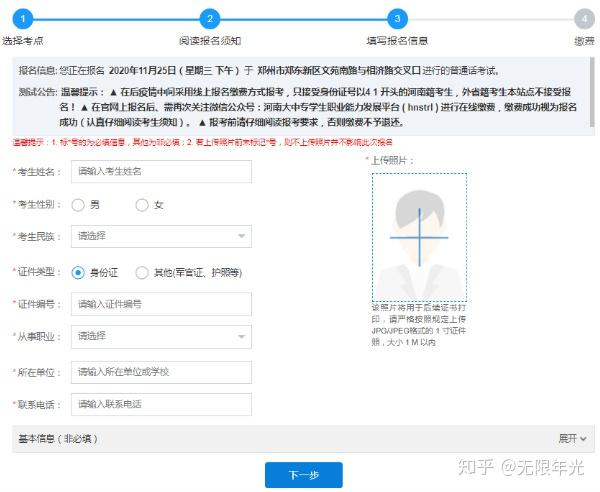Click the red 温馨提示 notice line
Image resolution: width=600 pixels, height=492 pixels.
click(x=202, y=142)
